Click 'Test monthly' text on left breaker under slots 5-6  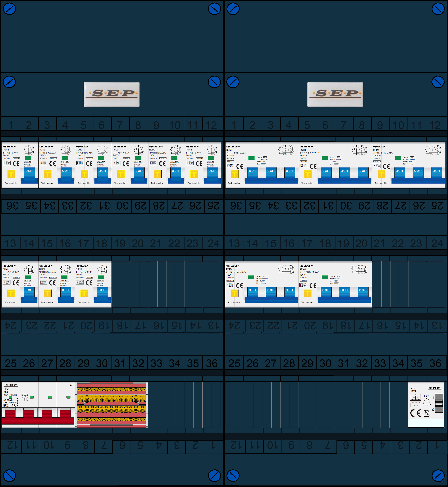click(84, 183)
